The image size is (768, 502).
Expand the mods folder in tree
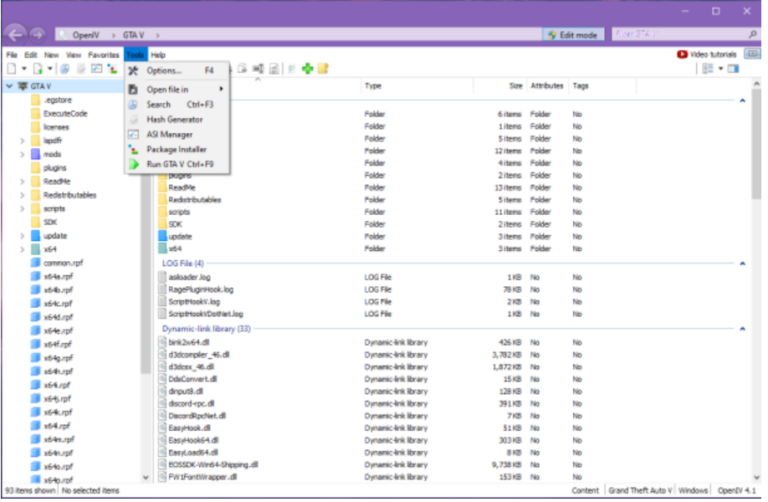22,154
